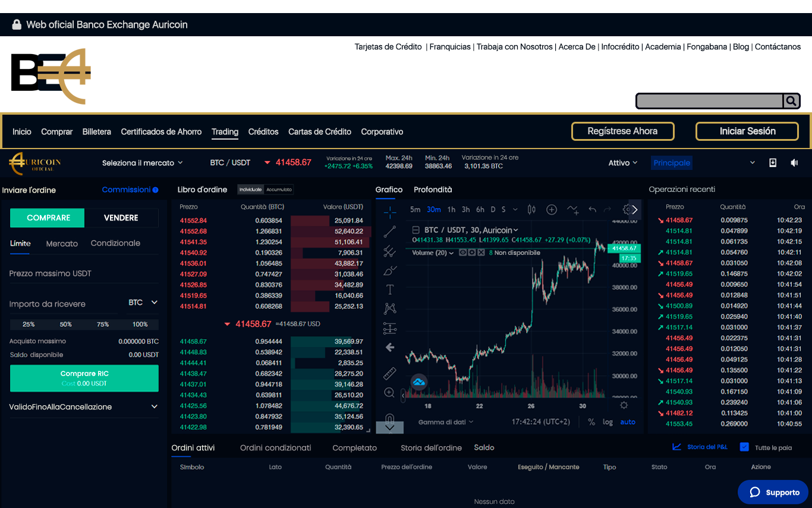
Task: Switch to VENDERE sell mode
Action: [x=121, y=218]
